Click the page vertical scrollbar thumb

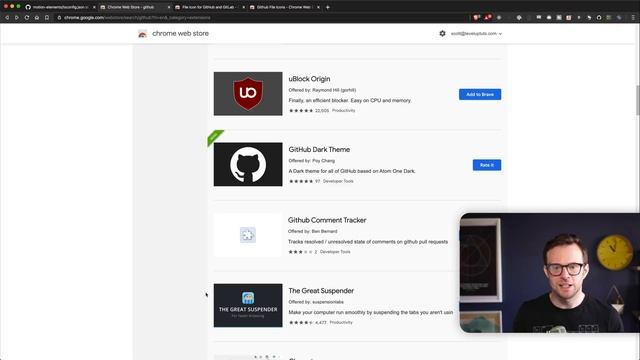click(638, 100)
